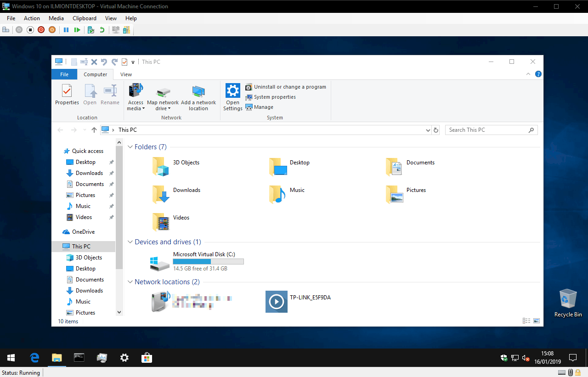Open the Map network drive dropdown

tap(163, 98)
